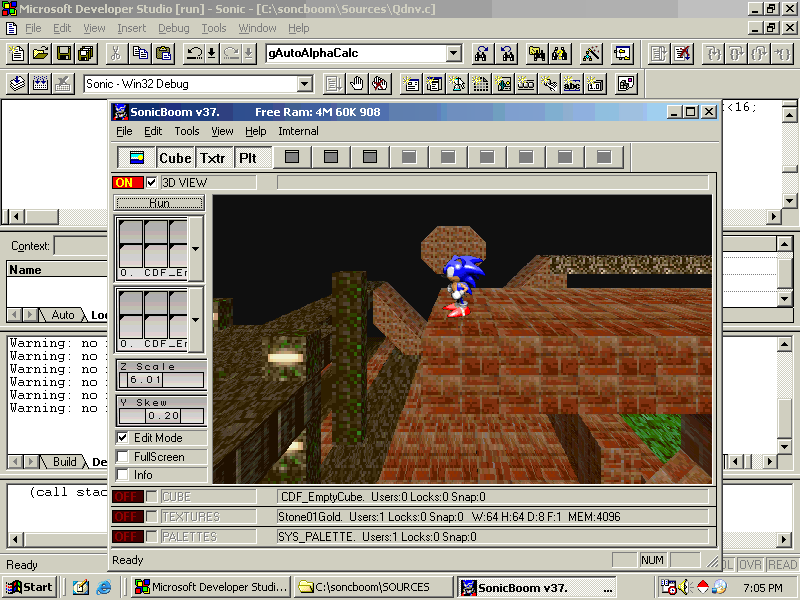Screen dimensions: 800x600
Task: Click the Save All stacked disks icon
Action: (87, 54)
